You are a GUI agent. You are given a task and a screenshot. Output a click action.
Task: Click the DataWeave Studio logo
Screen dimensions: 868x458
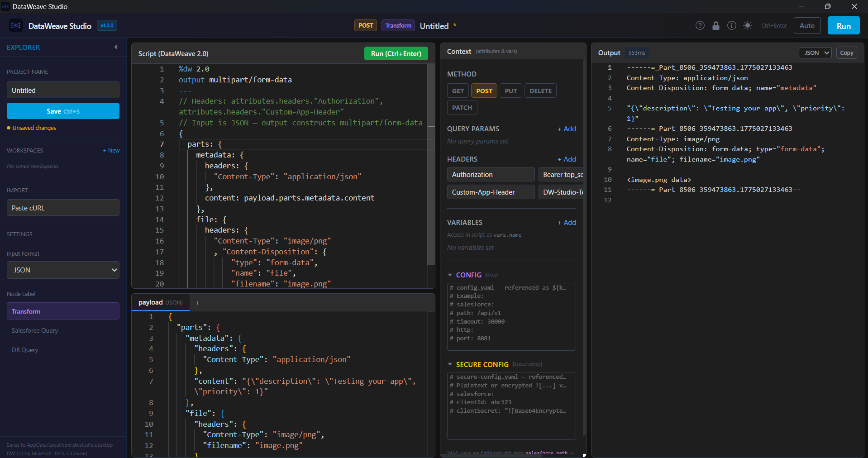[15, 25]
